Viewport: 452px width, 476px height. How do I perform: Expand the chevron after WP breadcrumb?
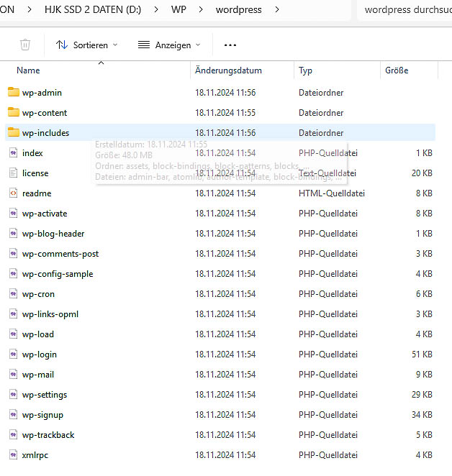coord(201,10)
